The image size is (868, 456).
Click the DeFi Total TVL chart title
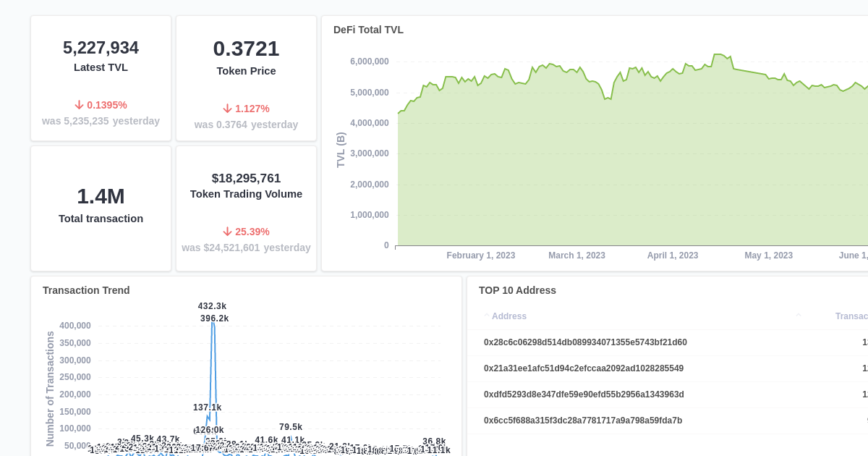(367, 30)
